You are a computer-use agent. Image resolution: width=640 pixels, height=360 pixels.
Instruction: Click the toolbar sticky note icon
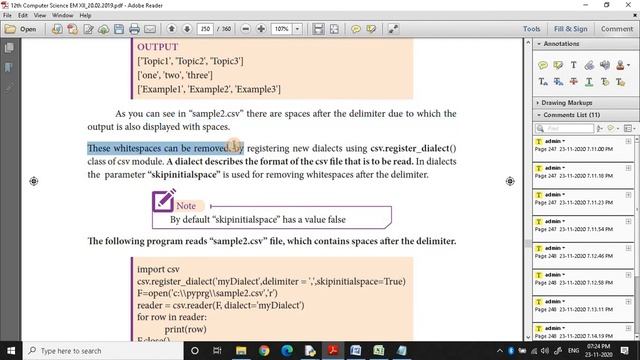356,29
